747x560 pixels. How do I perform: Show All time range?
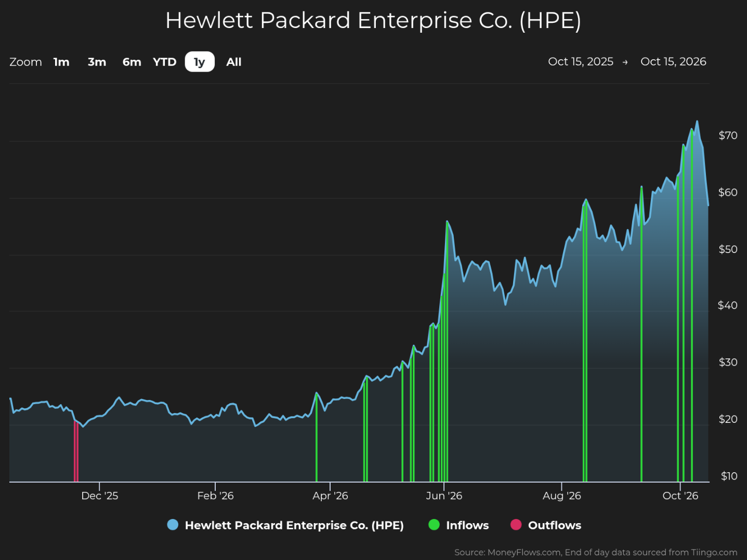[234, 62]
